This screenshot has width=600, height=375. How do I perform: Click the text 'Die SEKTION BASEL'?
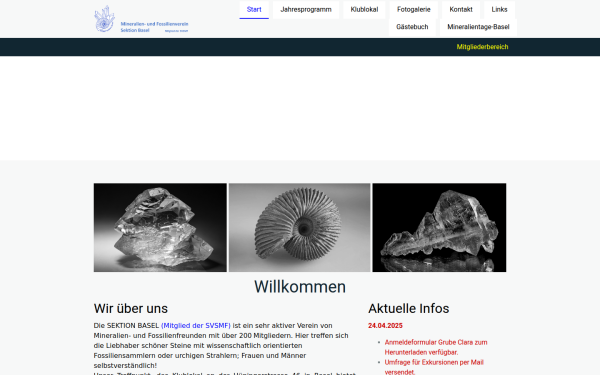(x=126, y=326)
